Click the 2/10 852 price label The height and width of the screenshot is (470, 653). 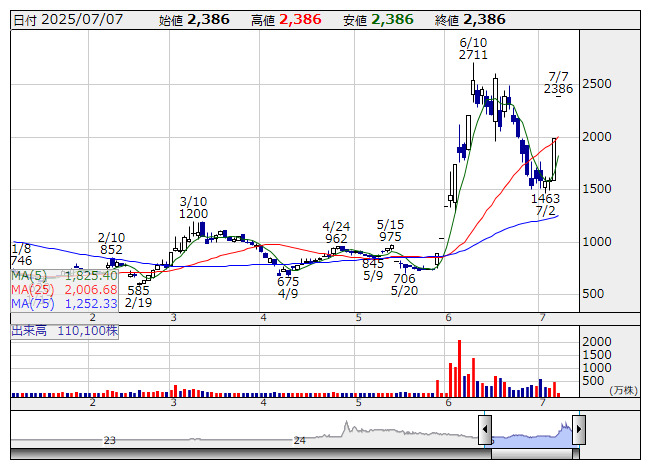(111, 244)
